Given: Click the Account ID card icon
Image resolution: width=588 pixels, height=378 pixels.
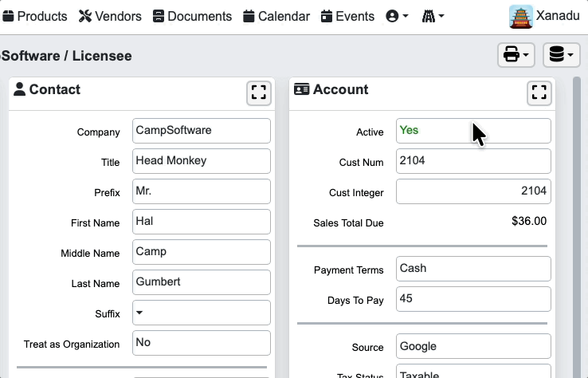Looking at the screenshot, I should point(301,89).
